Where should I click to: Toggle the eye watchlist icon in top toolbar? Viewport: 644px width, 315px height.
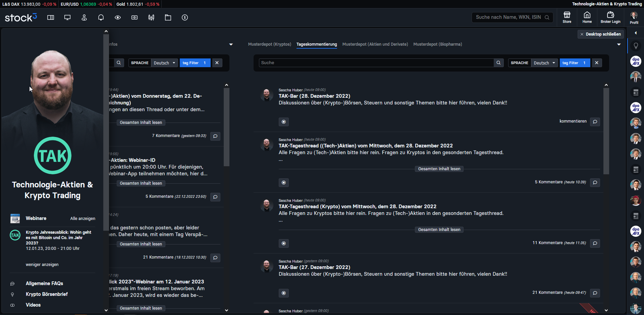coord(118,17)
